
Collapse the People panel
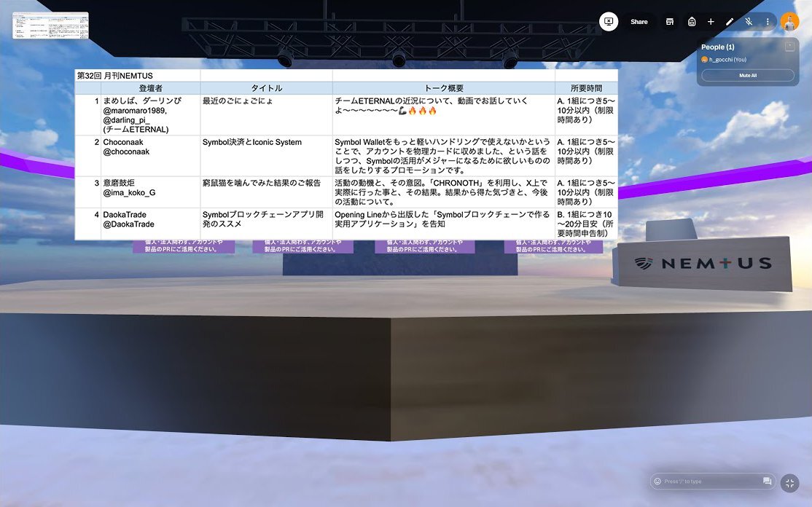click(789, 47)
